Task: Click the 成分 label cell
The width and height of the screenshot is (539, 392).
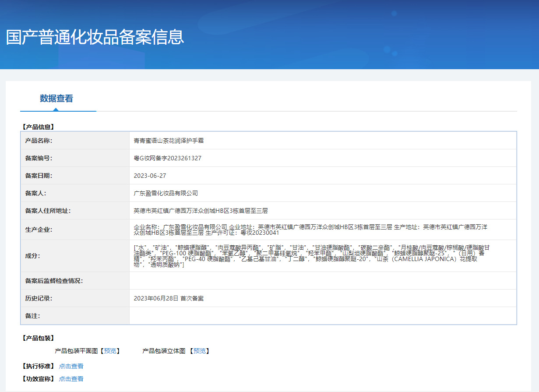Action: pyautogui.click(x=75, y=256)
